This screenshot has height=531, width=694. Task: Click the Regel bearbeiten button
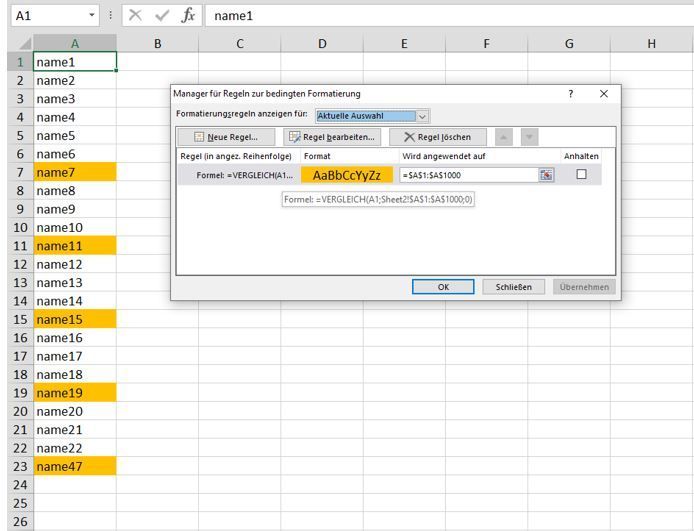coord(332,137)
